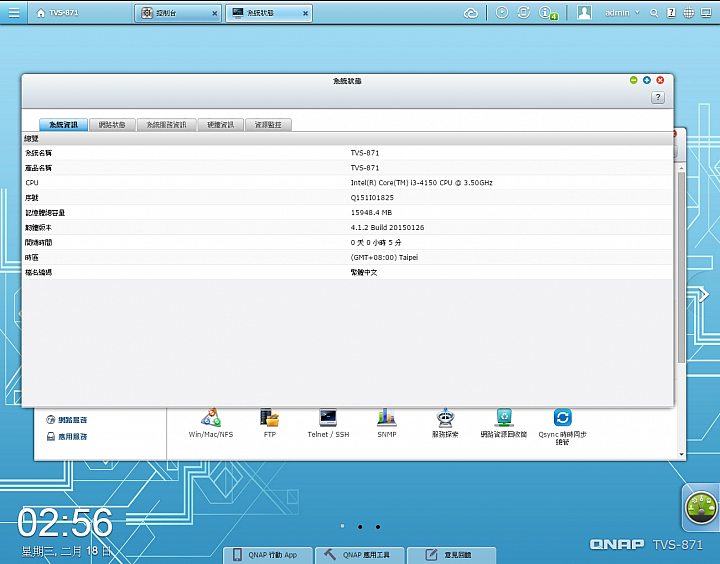Image resolution: width=720 pixels, height=564 pixels.
Task: Maximize the 系統狀態 window blue button
Action: [x=647, y=80]
